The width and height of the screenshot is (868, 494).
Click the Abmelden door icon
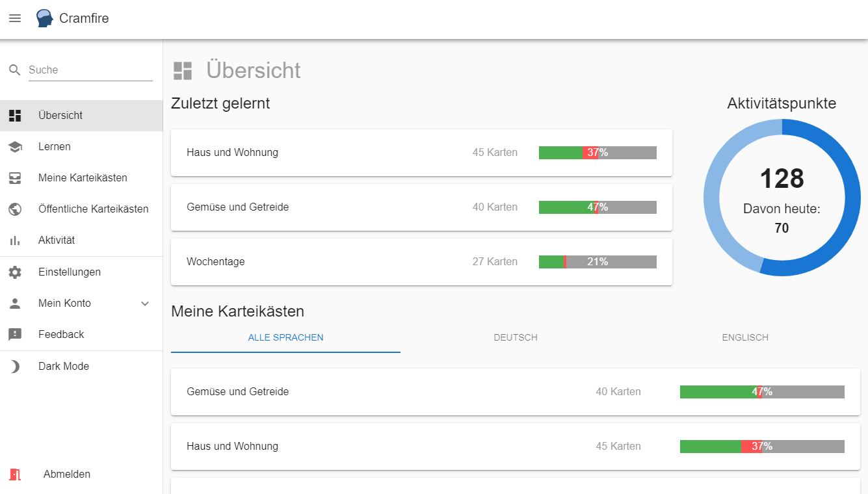(x=14, y=474)
